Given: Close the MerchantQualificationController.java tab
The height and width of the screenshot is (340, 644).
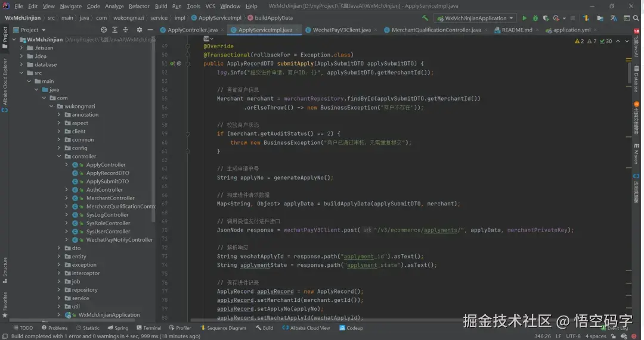Looking at the screenshot, I should pos(486,30).
